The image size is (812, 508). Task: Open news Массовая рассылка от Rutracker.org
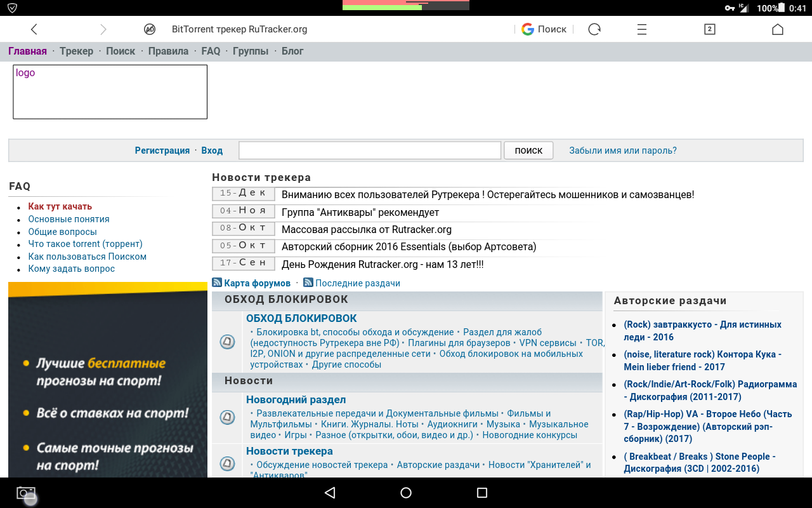(x=367, y=229)
